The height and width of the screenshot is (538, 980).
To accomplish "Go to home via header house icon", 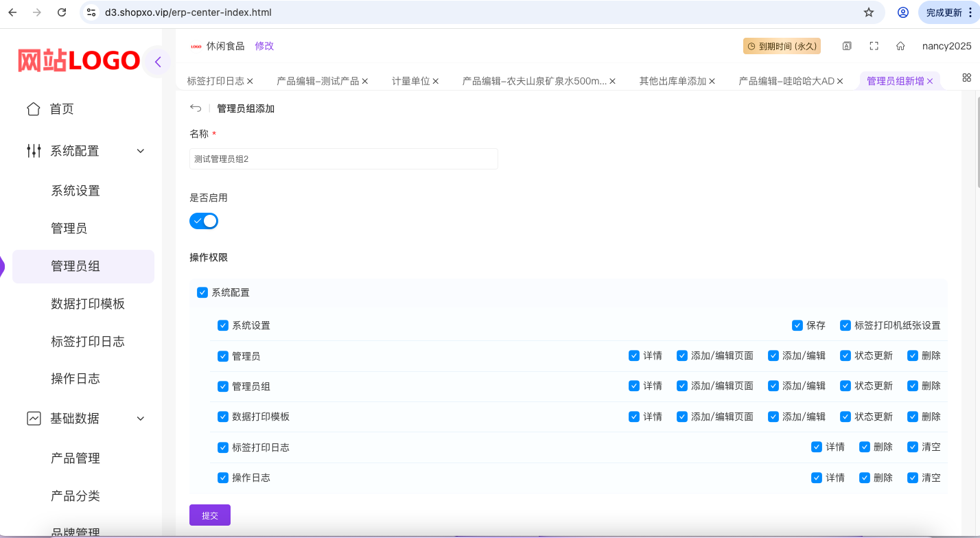I will [900, 46].
